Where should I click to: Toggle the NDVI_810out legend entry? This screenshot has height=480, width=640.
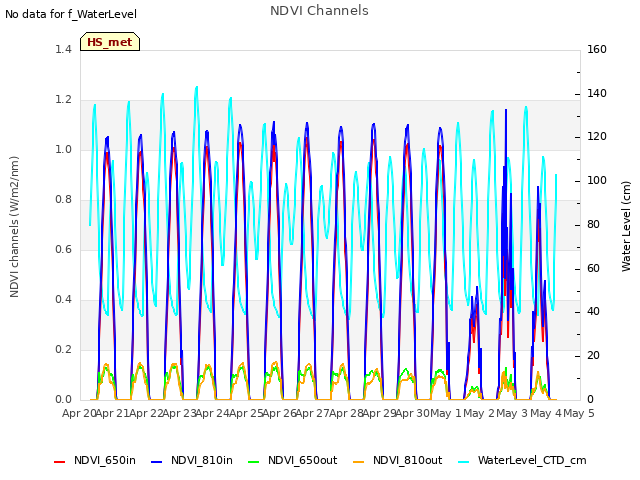[x=398, y=460]
